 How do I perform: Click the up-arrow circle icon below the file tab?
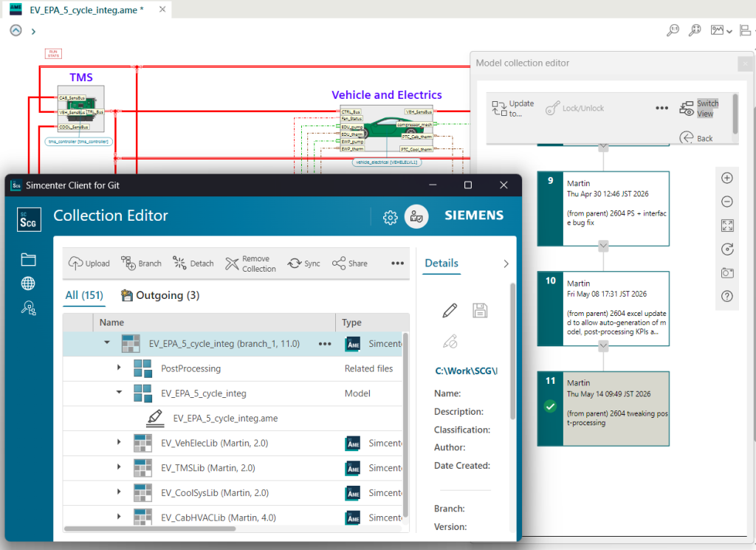16,30
